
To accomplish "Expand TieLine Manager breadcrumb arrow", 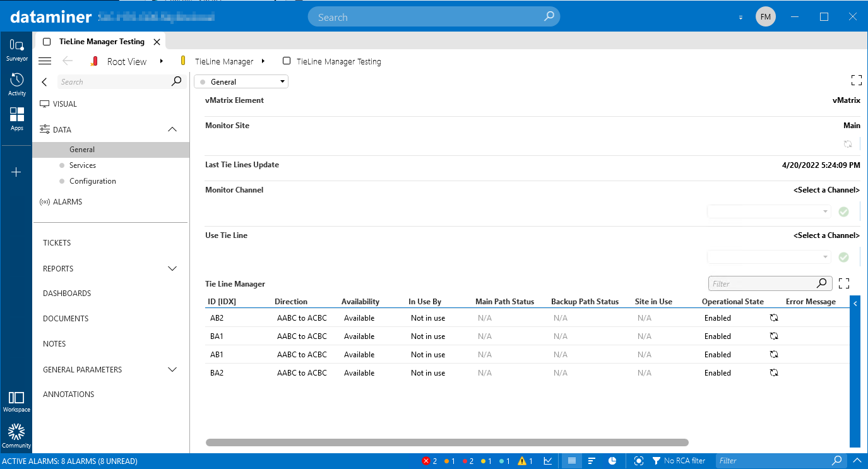I will pyautogui.click(x=263, y=61).
